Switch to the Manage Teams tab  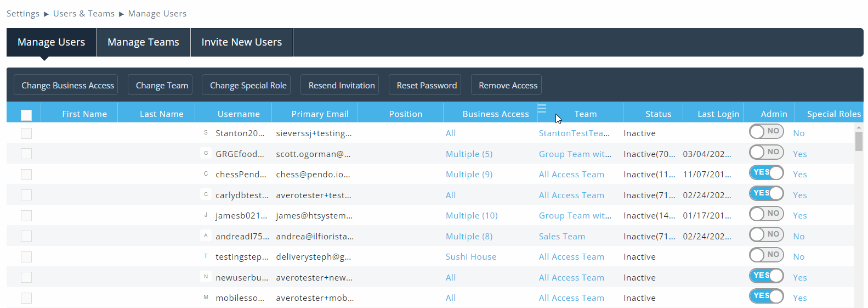point(143,42)
